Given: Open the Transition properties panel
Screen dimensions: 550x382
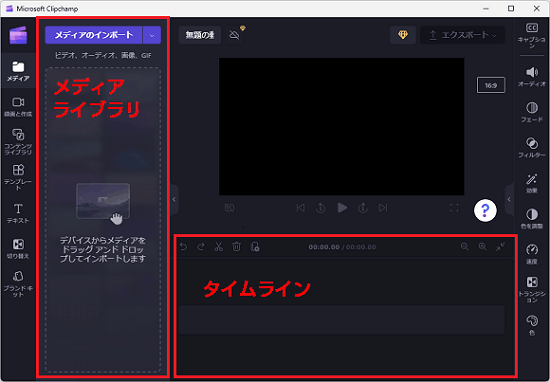Looking at the screenshot, I should click(x=532, y=289).
